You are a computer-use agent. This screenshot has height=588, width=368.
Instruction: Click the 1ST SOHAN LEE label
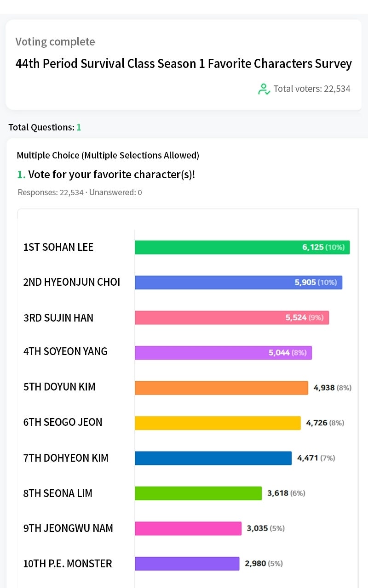point(58,247)
